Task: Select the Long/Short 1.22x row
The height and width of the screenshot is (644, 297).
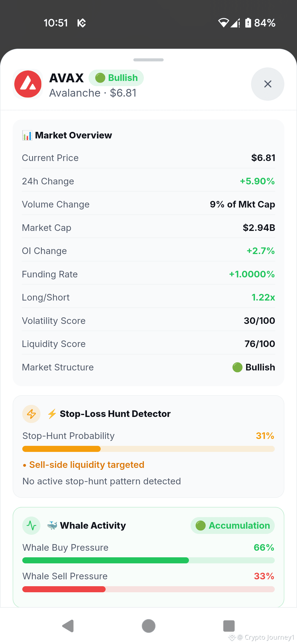Action: coord(148,297)
